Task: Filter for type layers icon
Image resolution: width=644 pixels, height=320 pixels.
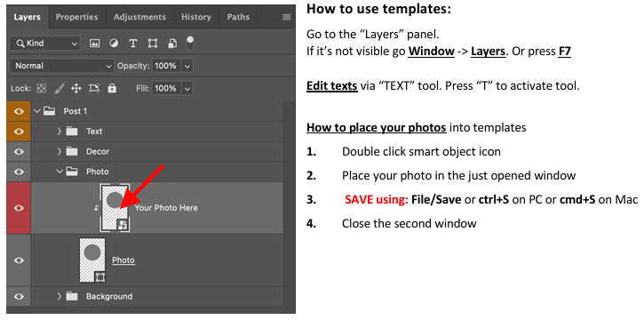Action: 133,44
